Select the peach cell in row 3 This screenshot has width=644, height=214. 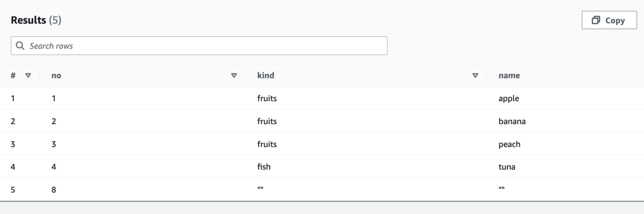(x=509, y=145)
